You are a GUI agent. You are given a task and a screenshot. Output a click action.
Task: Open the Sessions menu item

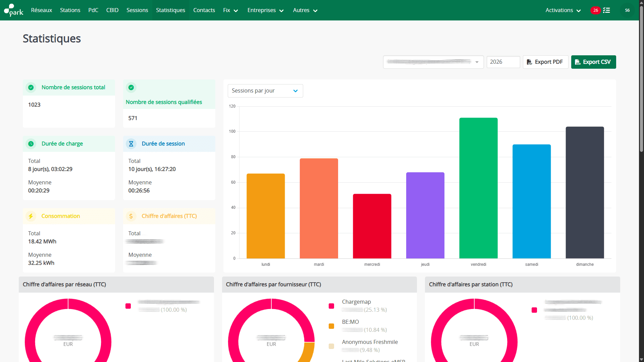pyautogui.click(x=137, y=10)
